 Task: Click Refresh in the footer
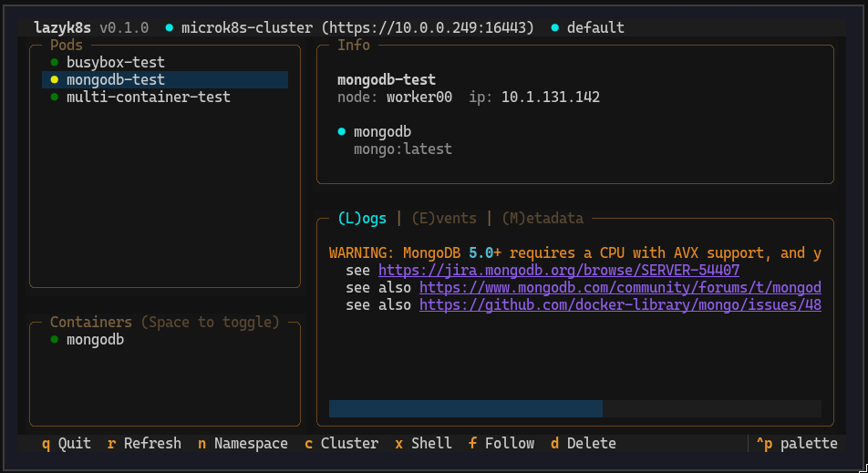(x=144, y=443)
